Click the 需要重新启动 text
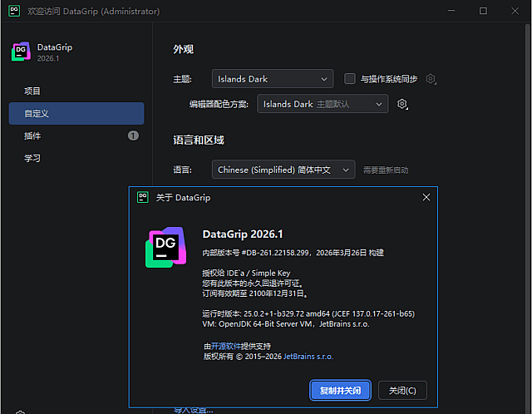532x414 pixels. (386, 170)
